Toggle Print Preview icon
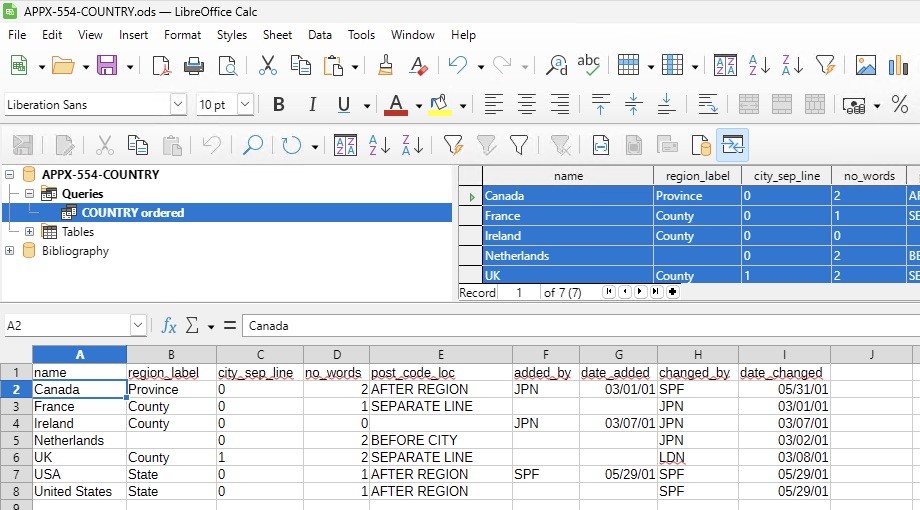The height and width of the screenshot is (510, 920). click(228, 65)
